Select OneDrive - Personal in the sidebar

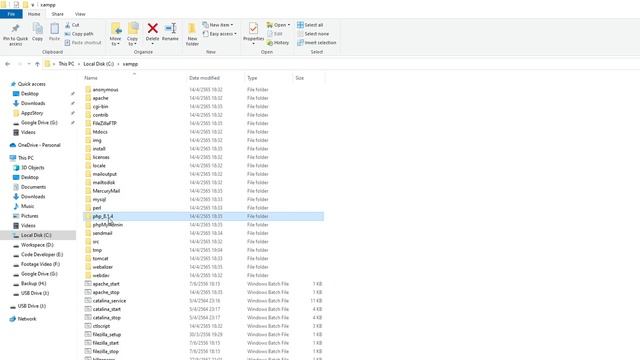(39, 145)
